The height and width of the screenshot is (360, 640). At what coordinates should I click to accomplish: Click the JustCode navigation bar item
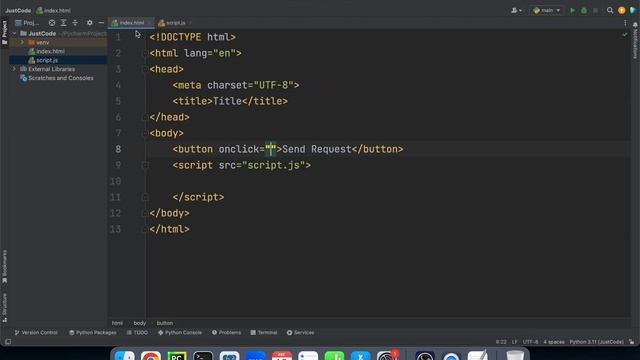[x=18, y=11]
